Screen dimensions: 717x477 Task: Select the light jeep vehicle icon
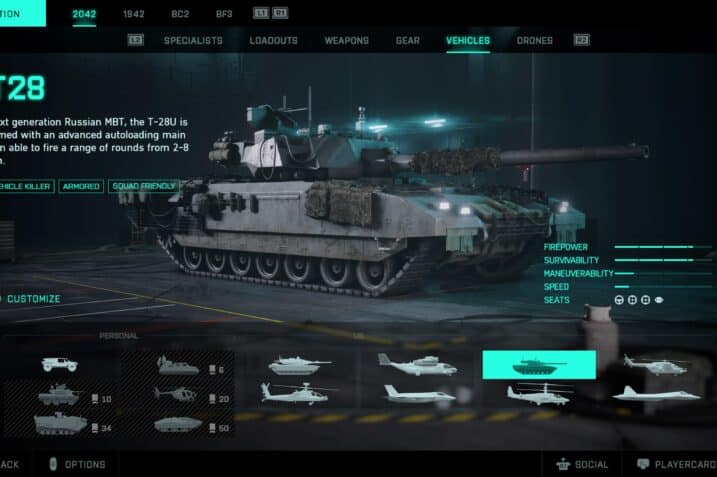click(x=59, y=364)
